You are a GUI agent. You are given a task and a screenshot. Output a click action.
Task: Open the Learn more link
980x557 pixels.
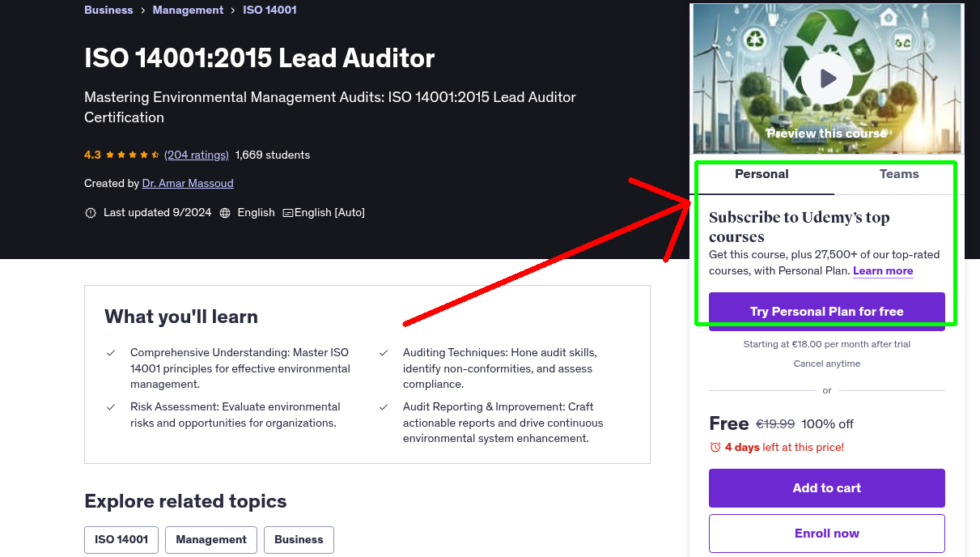coord(883,270)
